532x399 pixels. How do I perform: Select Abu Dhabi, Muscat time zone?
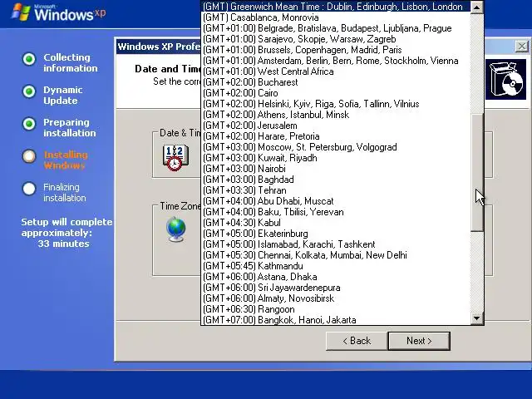point(336,201)
